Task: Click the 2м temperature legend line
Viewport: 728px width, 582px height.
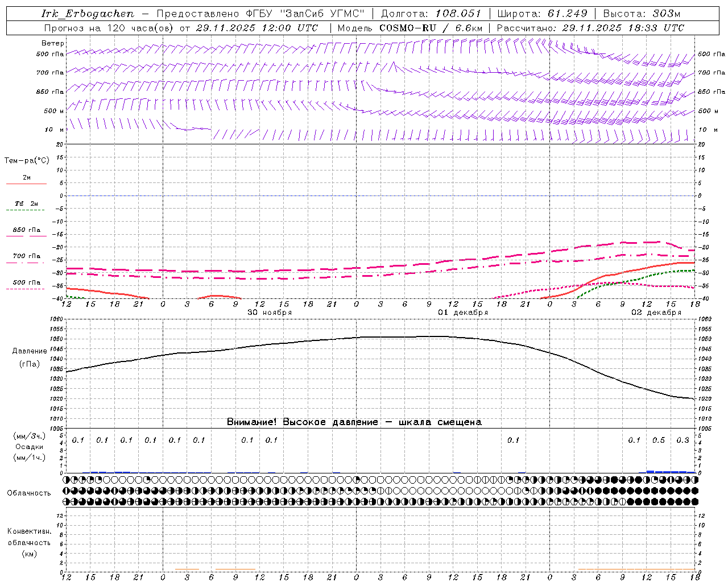Action: (x=26, y=184)
